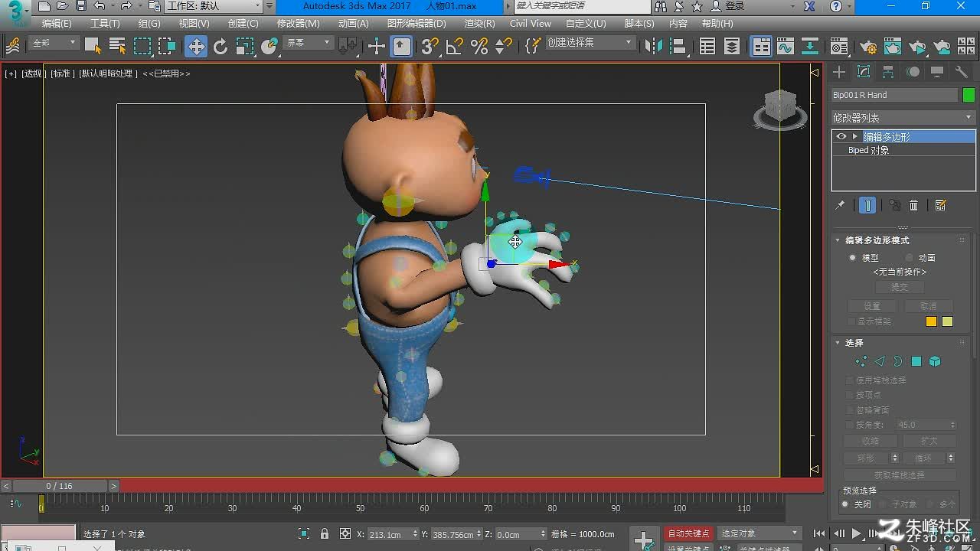This screenshot has width=980, height=551.
Task: Open the Utilities wrench panel icon
Action: pos(962,72)
